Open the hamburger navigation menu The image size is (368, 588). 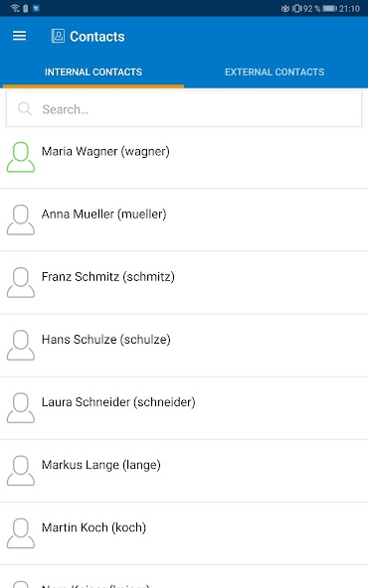[x=20, y=36]
